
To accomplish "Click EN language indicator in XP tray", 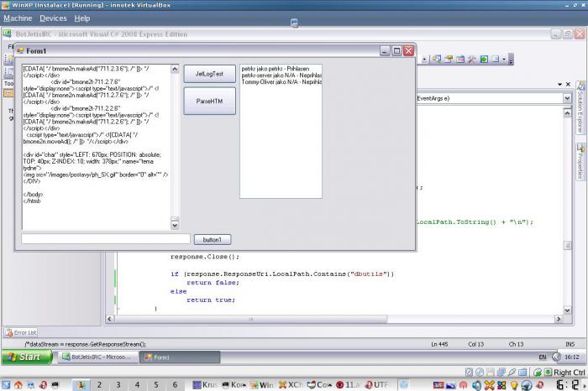I will click(x=543, y=357).
